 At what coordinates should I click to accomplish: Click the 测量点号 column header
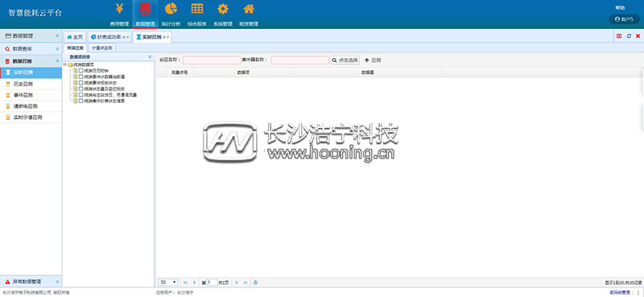[180, 72]
